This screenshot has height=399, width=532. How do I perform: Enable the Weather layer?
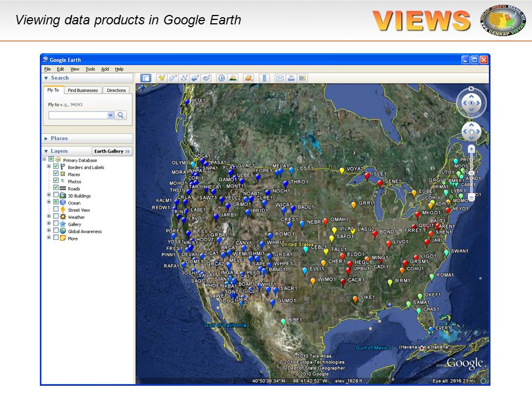coord(56,216)
